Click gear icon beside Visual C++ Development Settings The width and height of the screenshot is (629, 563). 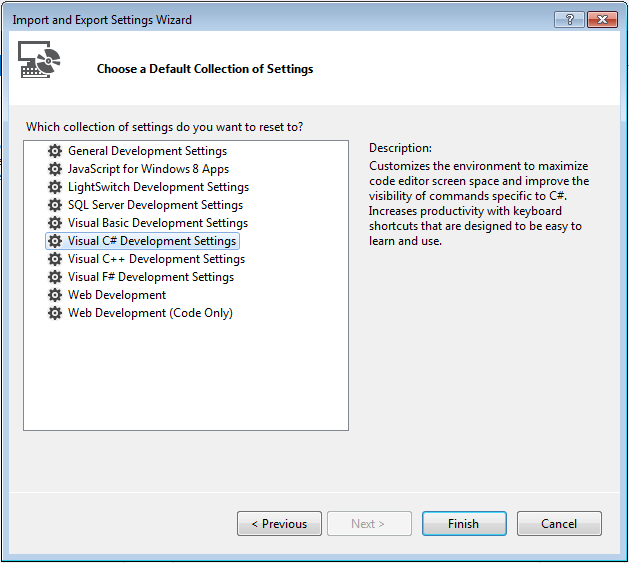pyautogui.click(x=55, y=259)
